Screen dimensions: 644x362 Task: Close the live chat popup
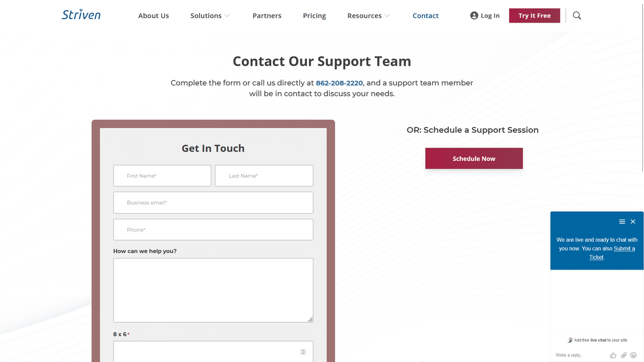tap(633, 221)
